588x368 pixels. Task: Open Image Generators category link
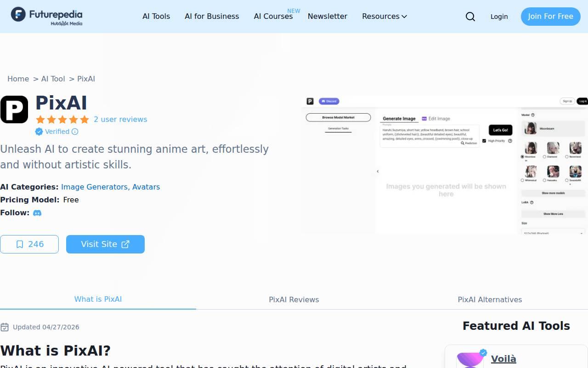94,187
